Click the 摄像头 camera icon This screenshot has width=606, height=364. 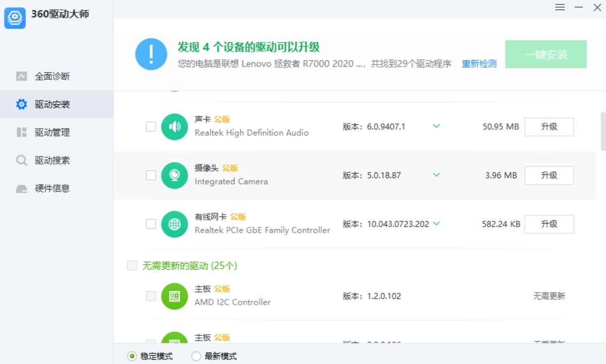(x=174, y=175)
